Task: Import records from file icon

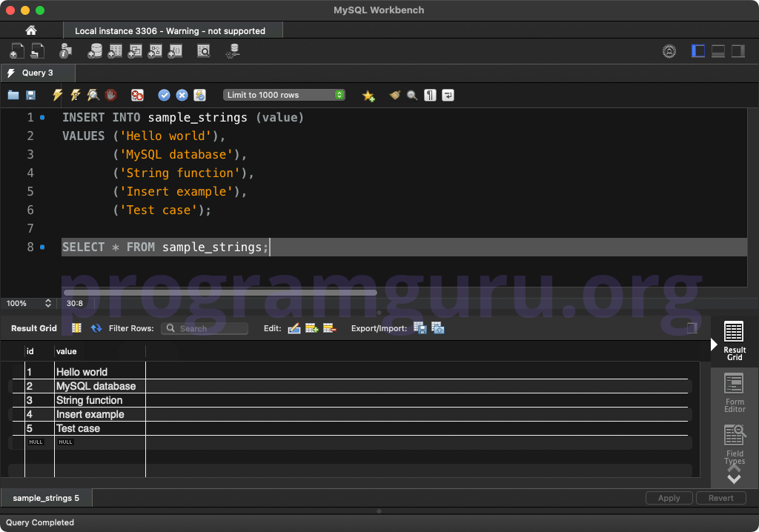Action: click(x=437, y=328)
